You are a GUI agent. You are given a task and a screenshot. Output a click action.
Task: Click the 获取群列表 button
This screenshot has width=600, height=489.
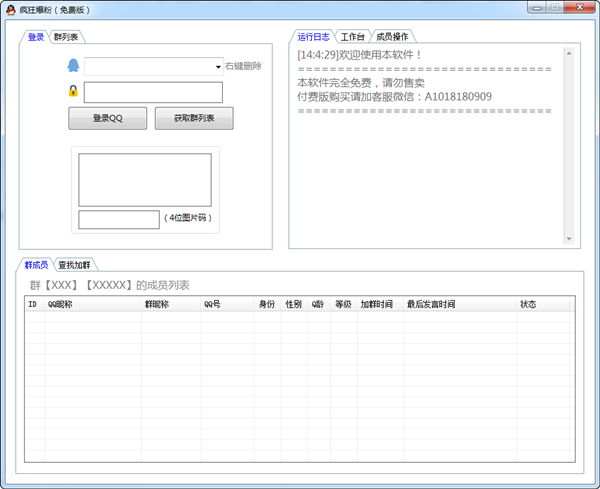point(194,118)
